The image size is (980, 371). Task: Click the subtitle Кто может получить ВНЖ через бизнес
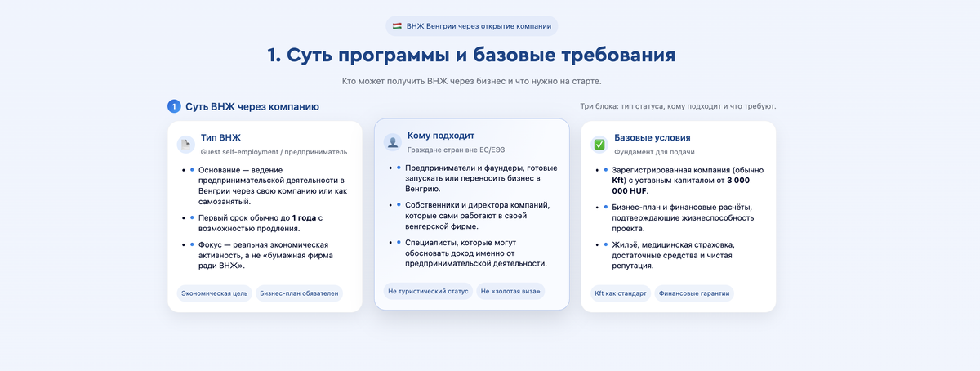471,82
